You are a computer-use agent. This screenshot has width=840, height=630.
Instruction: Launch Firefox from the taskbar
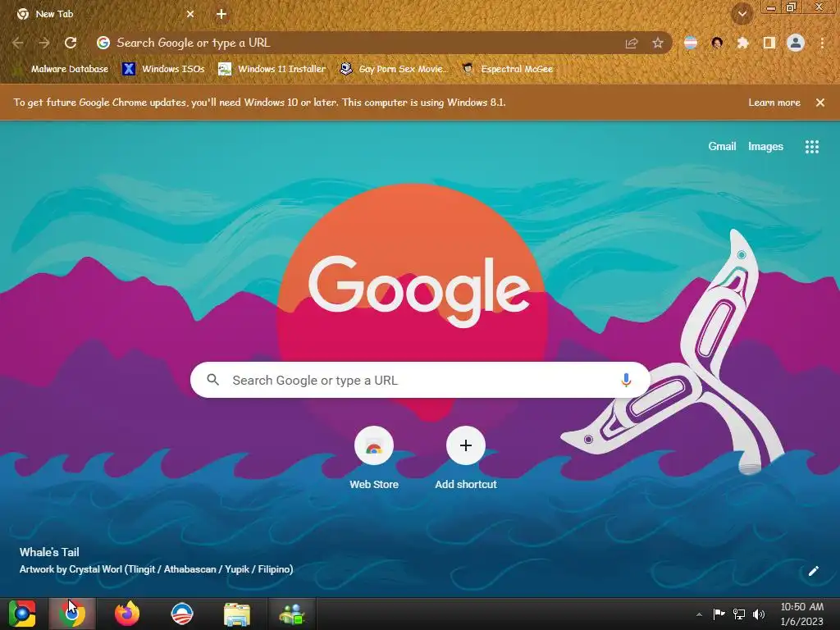[127, 614]
